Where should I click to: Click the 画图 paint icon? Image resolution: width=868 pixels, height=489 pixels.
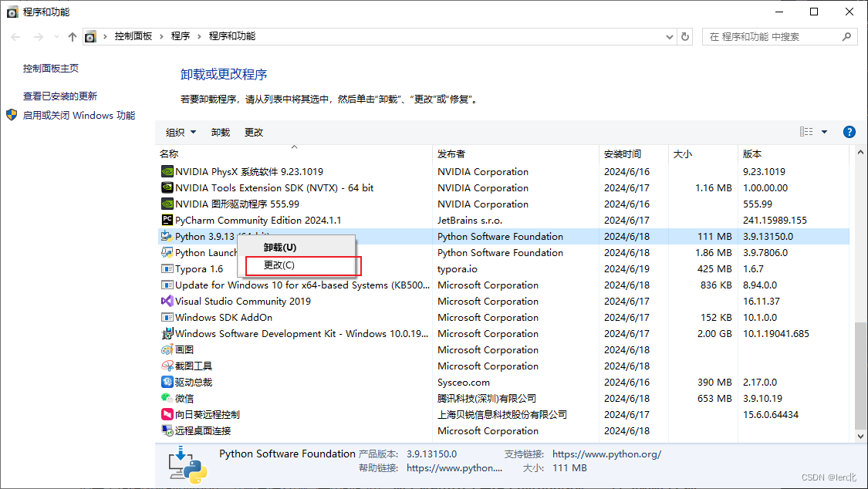[x=167, y=349]
